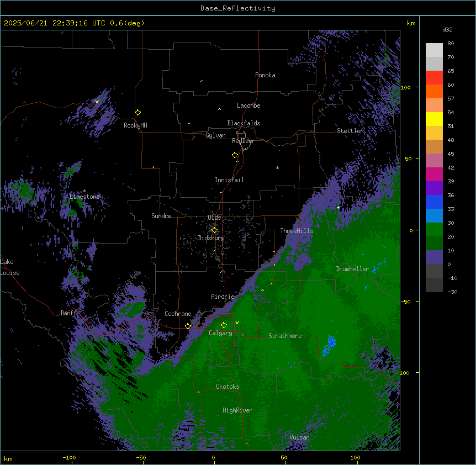Viewport: 476px width, 465px height.
Task: Click the Didsbury label
Action: pyautogui.click(x=211, y=238)
